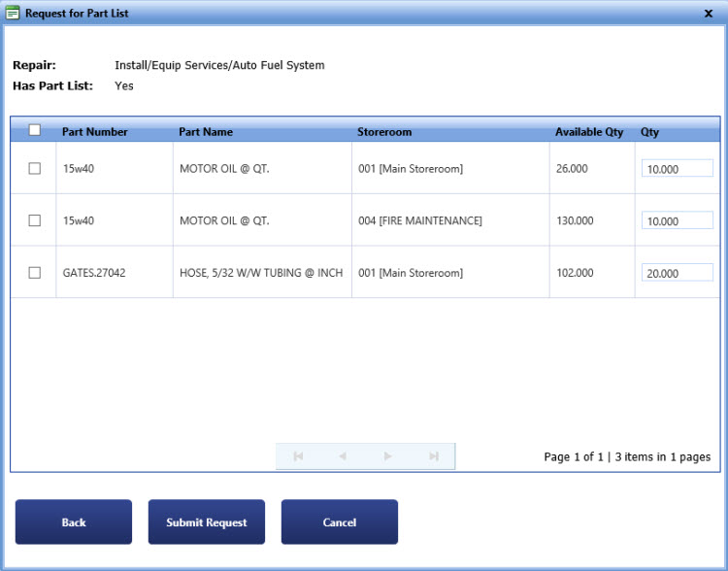Check the 15w40 Main Storeroom row
Image resolution: width=728 pixels, height=571 pixels.
pos(35,168)
